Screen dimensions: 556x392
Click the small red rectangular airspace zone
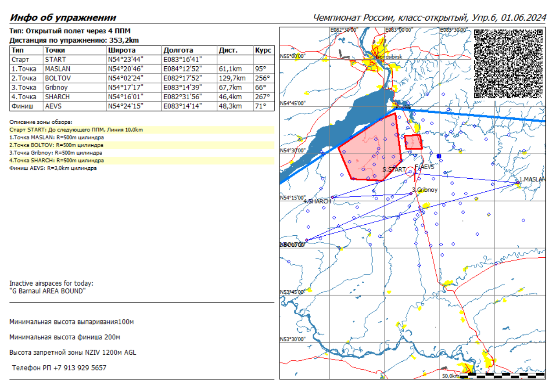click(x=413, y=142)
